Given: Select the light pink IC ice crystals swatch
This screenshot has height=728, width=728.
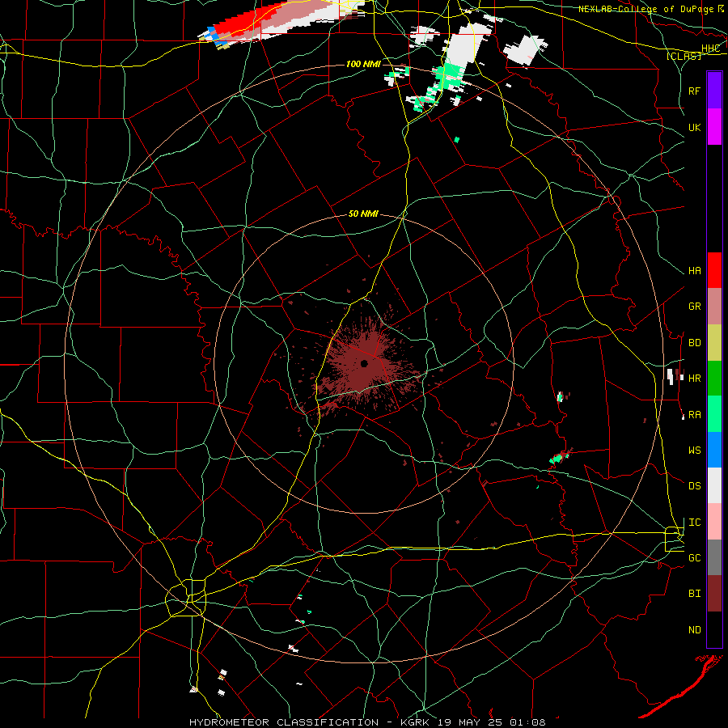Looking at the screenshot, I should (714, 522).
